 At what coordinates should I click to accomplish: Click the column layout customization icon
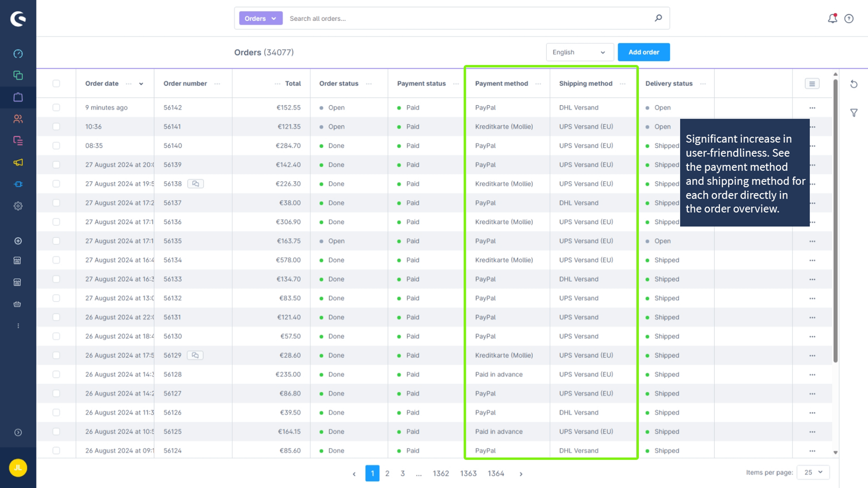[812, 84]
